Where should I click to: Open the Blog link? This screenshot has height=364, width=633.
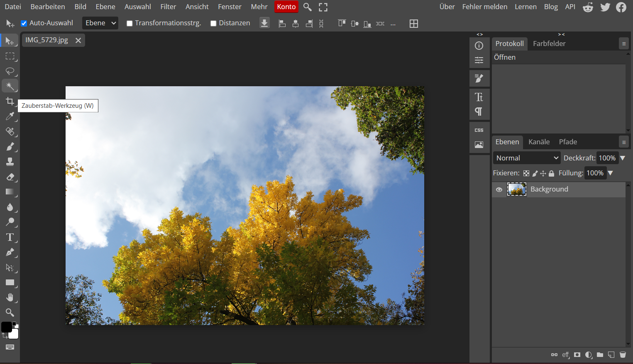pyautogui.click(x=551, y=7)
